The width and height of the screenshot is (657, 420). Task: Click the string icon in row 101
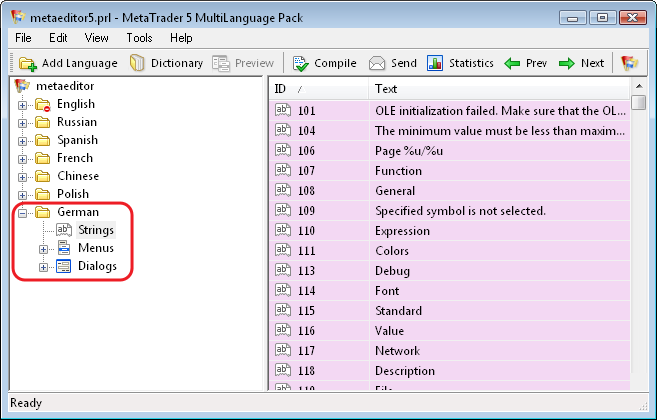pyautogui.click(x=283, y=110)
